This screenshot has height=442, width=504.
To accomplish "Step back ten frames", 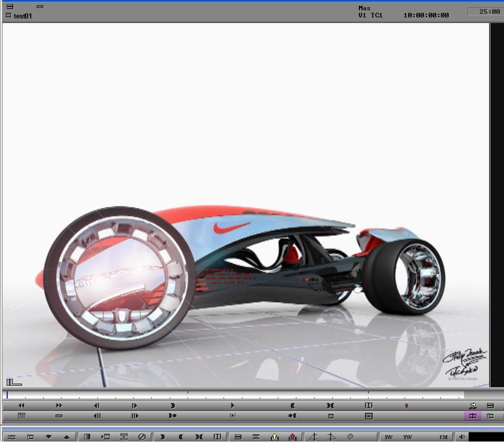I will [x=97, y=416].
